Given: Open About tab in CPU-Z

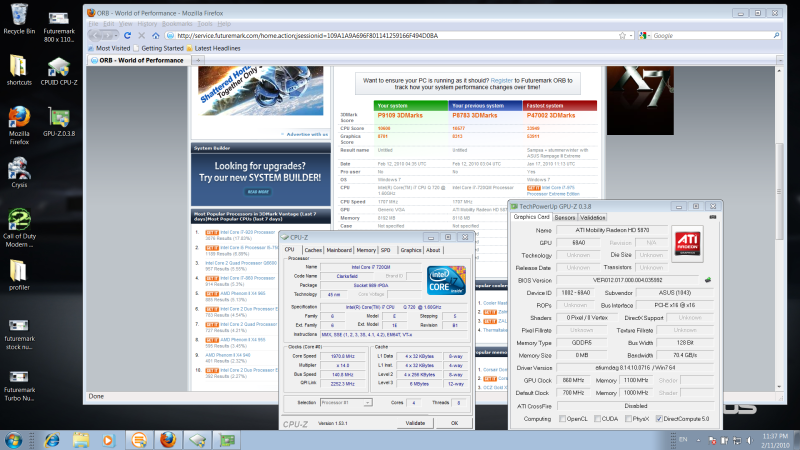Looking at the screenshot, I should point(433,250).
